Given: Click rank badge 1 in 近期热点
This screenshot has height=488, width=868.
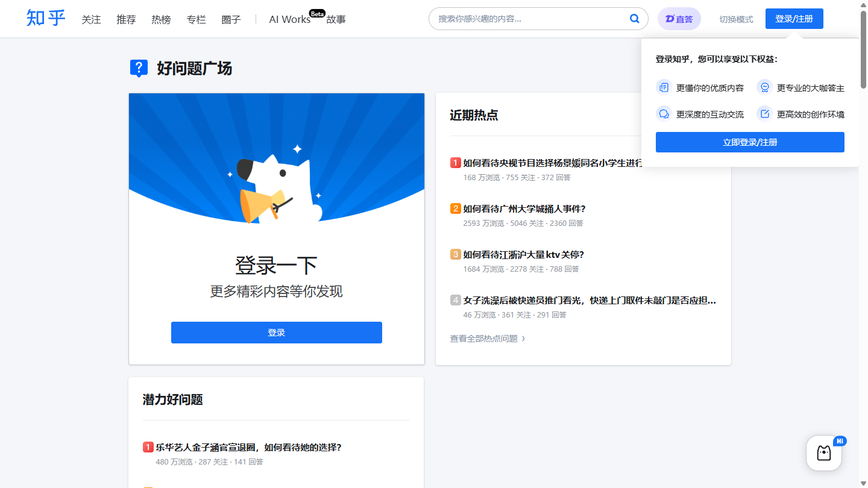Looking at the screenshot, I should pyautogui.click(x=456, y=163).
